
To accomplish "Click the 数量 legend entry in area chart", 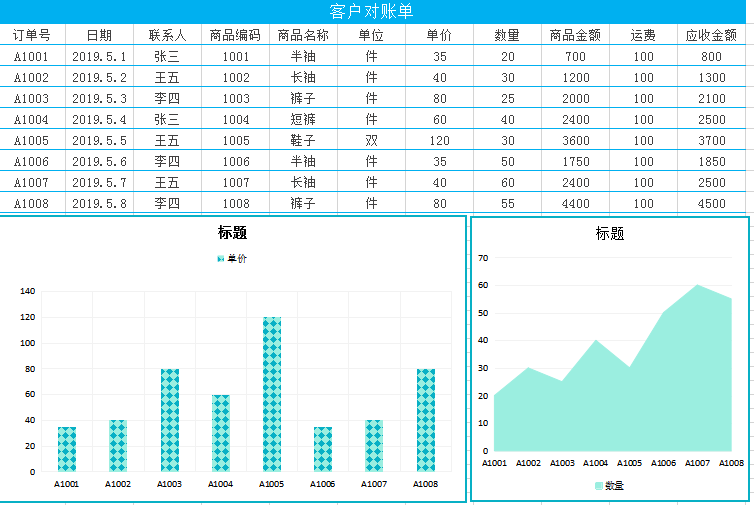I will [609, 486].
